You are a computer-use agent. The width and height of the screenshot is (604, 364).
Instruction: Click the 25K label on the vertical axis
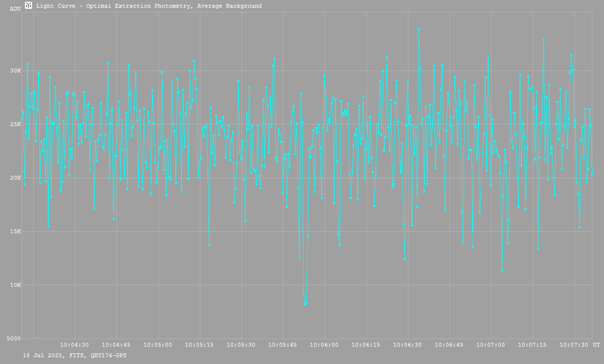[x=15, y=125]
